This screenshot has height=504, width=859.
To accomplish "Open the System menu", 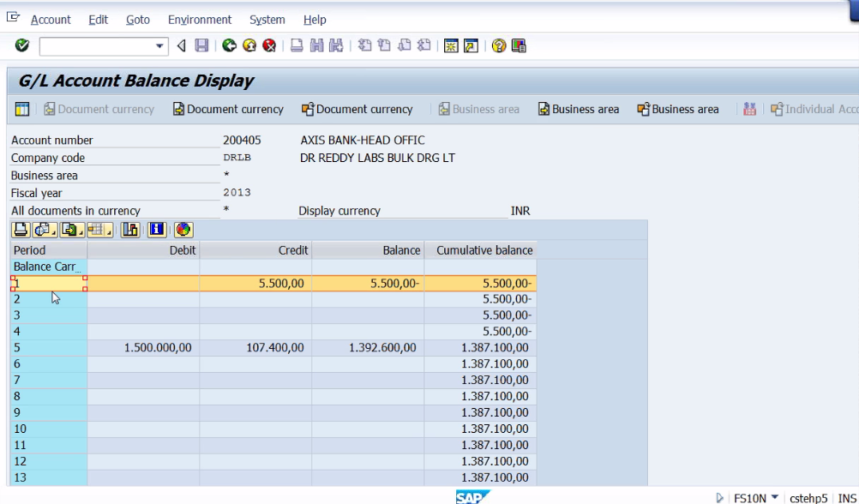I will [267, 20].
